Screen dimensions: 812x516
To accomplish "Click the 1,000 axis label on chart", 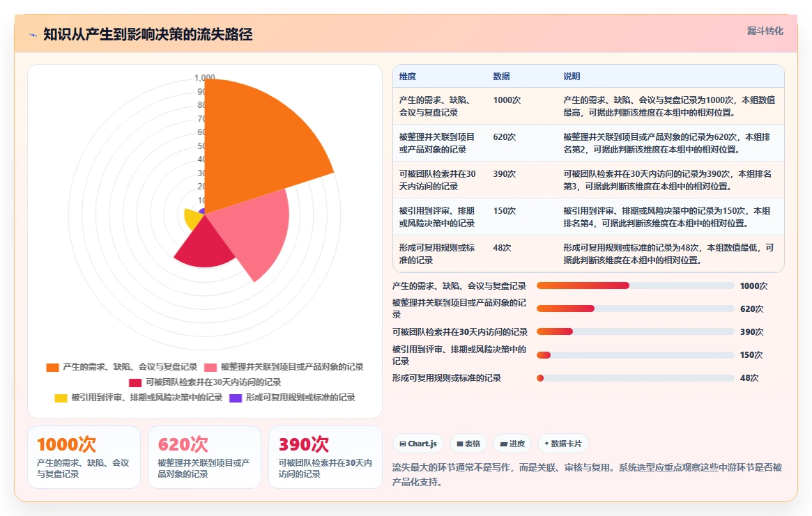I will click(x=204, y=77).
